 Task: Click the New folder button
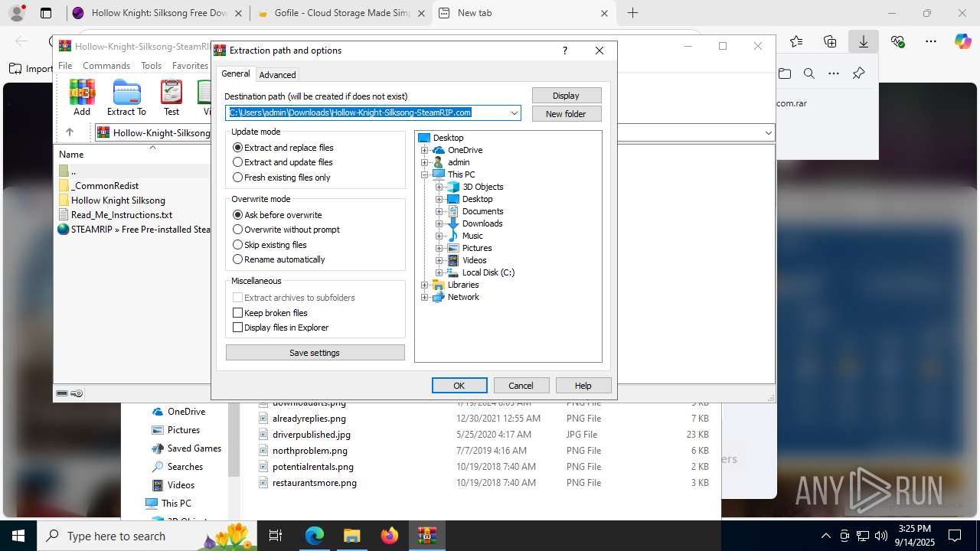tap(567, 114)
